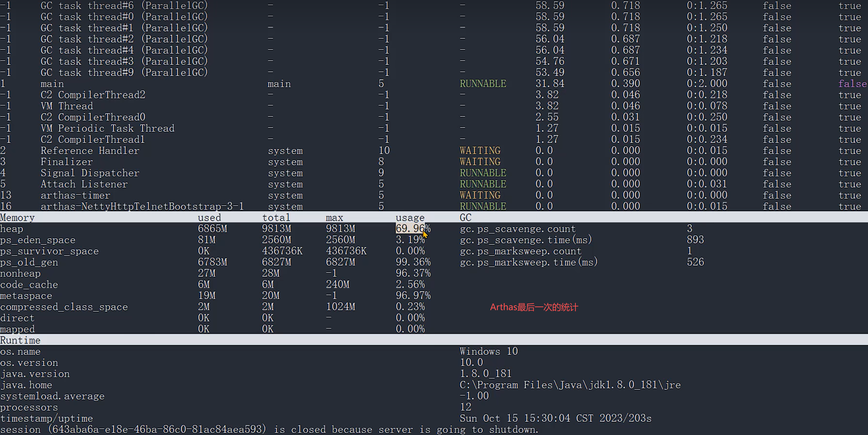Click the Memory section header
The image size is (868, 435).
(17, 218)
